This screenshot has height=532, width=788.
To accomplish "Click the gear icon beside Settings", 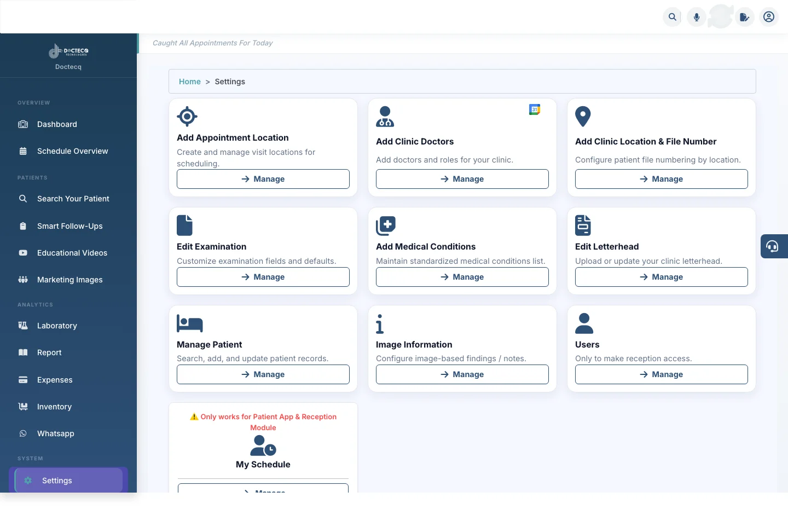I will pos(28,481).
